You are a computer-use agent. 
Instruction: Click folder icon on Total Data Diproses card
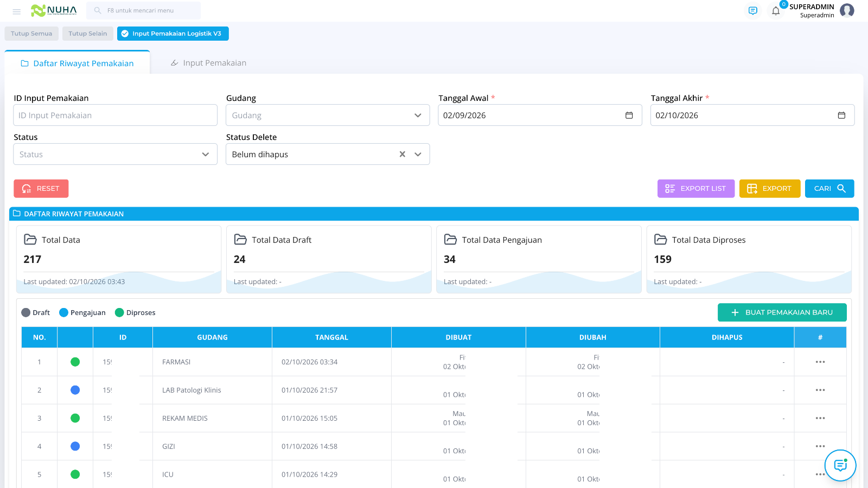tap(661, 240)
